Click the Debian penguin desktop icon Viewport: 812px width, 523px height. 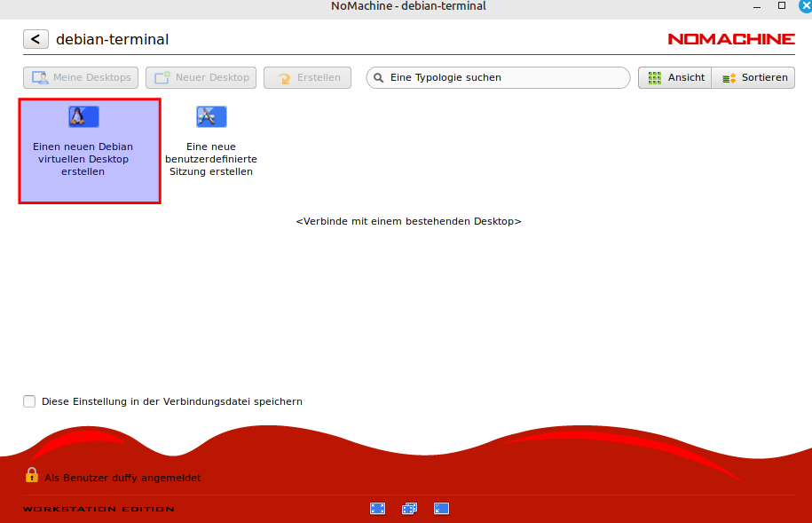coord(83,116)
